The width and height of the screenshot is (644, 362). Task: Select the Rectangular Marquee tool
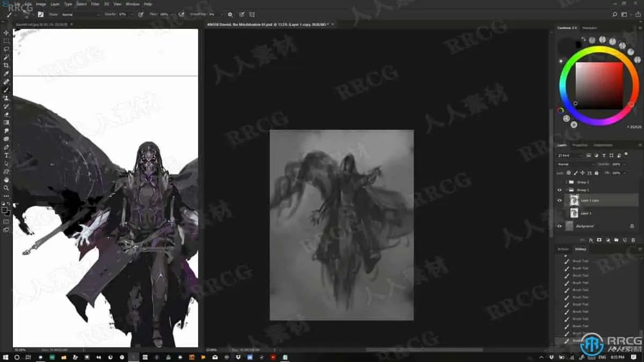[6, 41]
